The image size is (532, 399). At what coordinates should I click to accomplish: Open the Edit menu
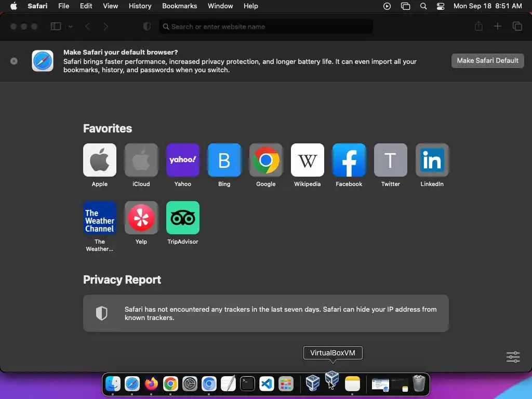coord(86,6)
